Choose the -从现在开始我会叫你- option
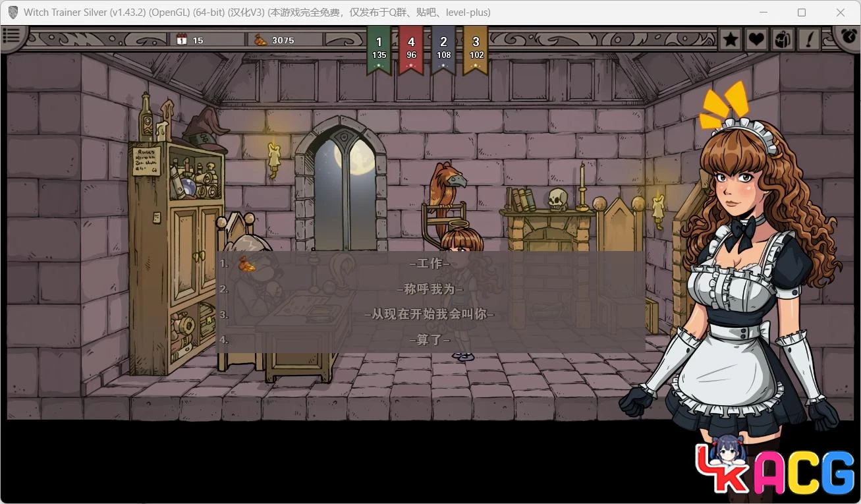861x504 pixels. click(430, 314)
